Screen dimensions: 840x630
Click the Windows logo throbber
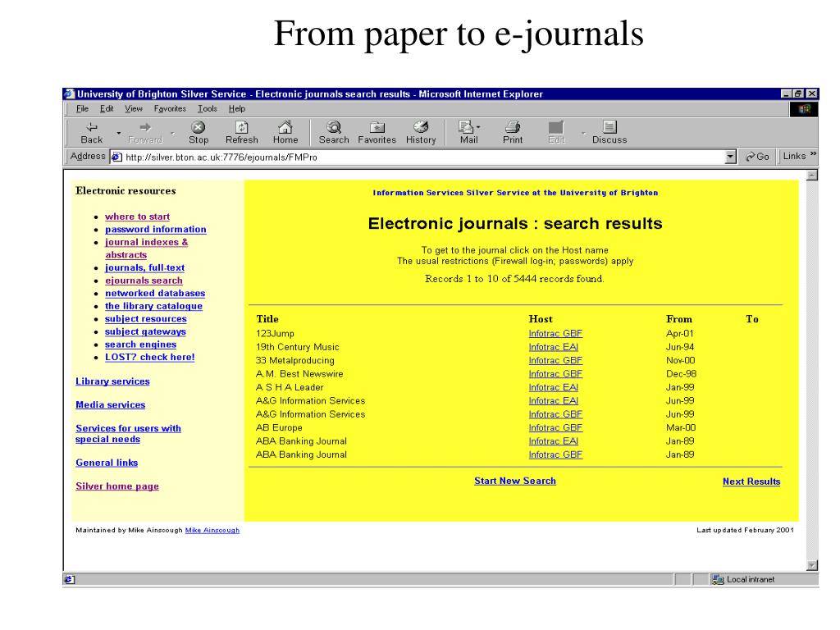pyautogui.click(x=804, y=109)
